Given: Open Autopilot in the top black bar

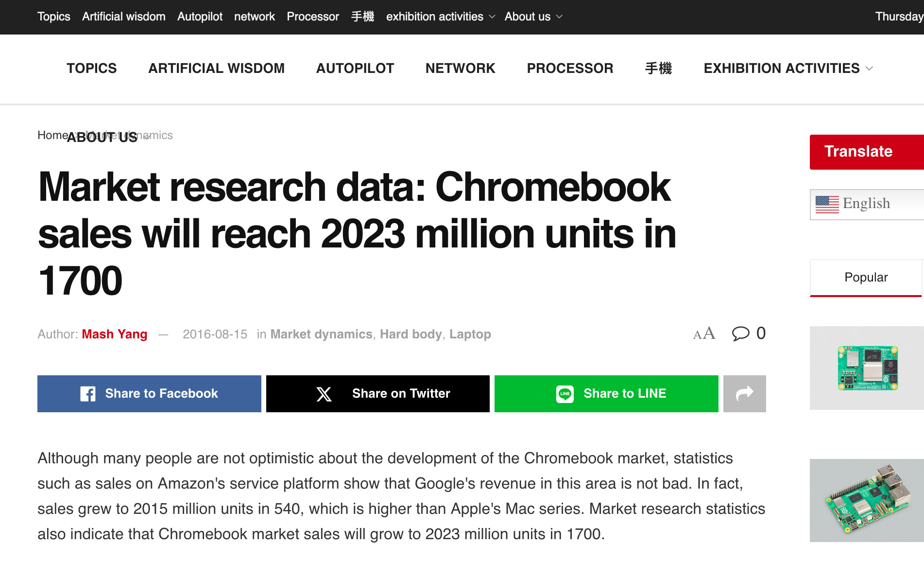Looking at the screenshot, I should (x=200, y=17).
